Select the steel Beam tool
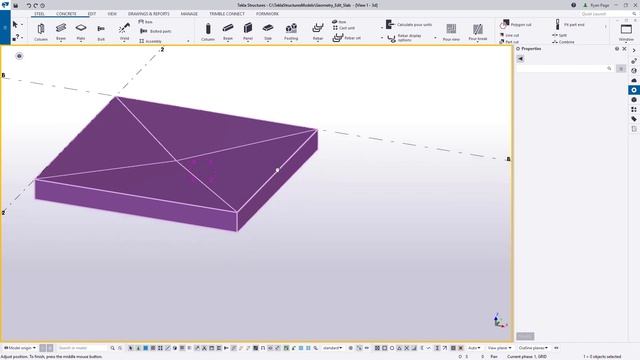 61,32
